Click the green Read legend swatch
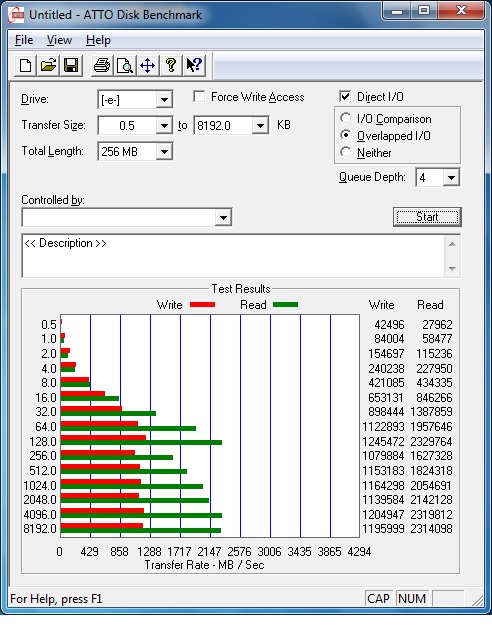Image resolution: width=492 pixels, height=628 pixels. (285, 305)
